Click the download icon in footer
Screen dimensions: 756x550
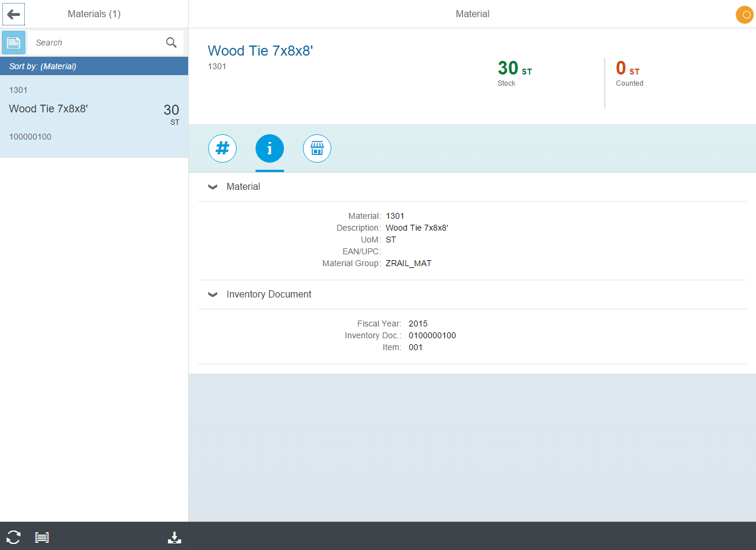tap(175, 537)
